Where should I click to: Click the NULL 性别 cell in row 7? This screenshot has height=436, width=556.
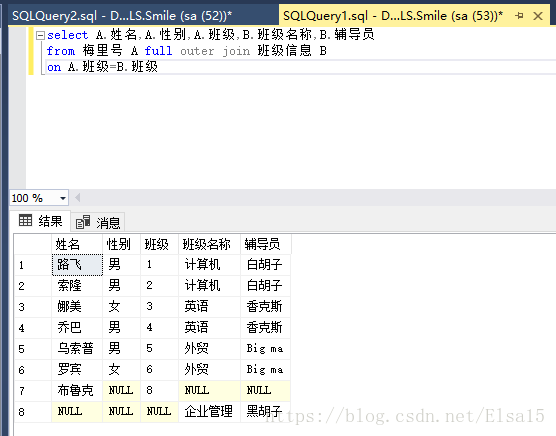click(122, 391)
